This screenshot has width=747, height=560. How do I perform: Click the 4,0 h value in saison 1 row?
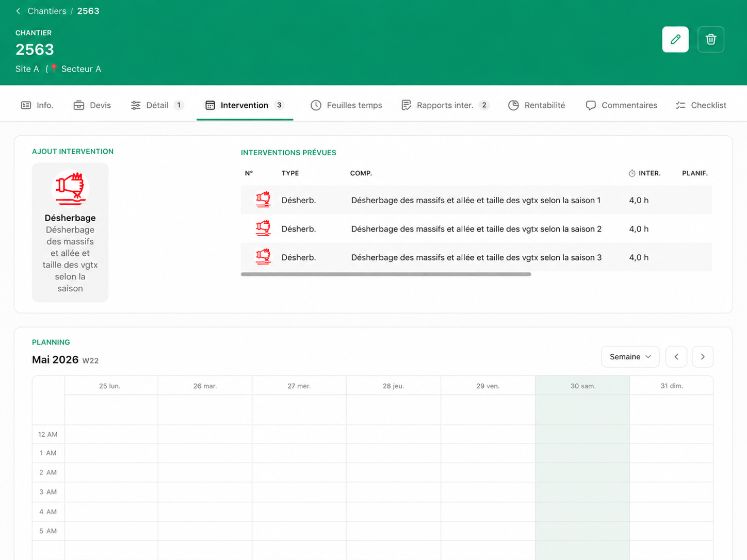tap(639, 200)
